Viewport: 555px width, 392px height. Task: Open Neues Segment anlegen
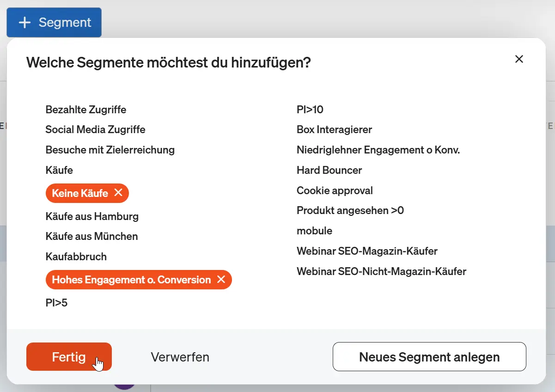(x=429, y=356)
